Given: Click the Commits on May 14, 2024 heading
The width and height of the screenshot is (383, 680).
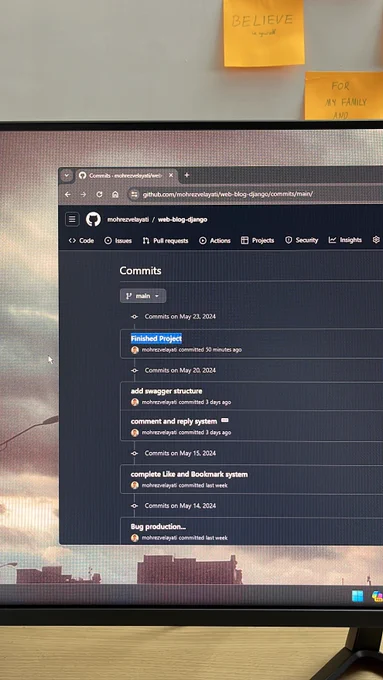Looking at the screenshot, I should click(180, 506).
